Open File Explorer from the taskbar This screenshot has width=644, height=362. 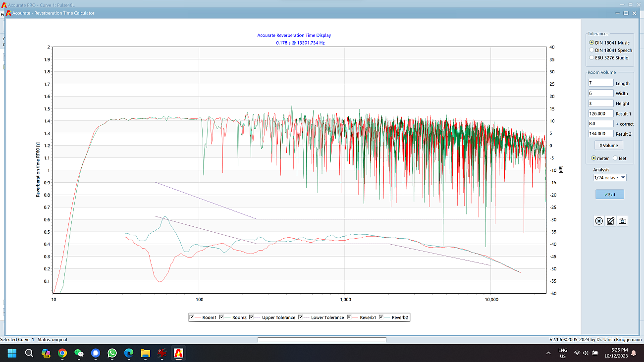coord(146,353)
